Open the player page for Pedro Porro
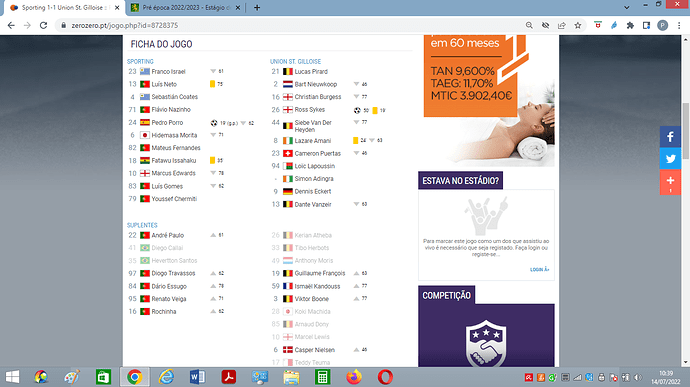Viewport: 690px width, 387px height. click(167, 123)
